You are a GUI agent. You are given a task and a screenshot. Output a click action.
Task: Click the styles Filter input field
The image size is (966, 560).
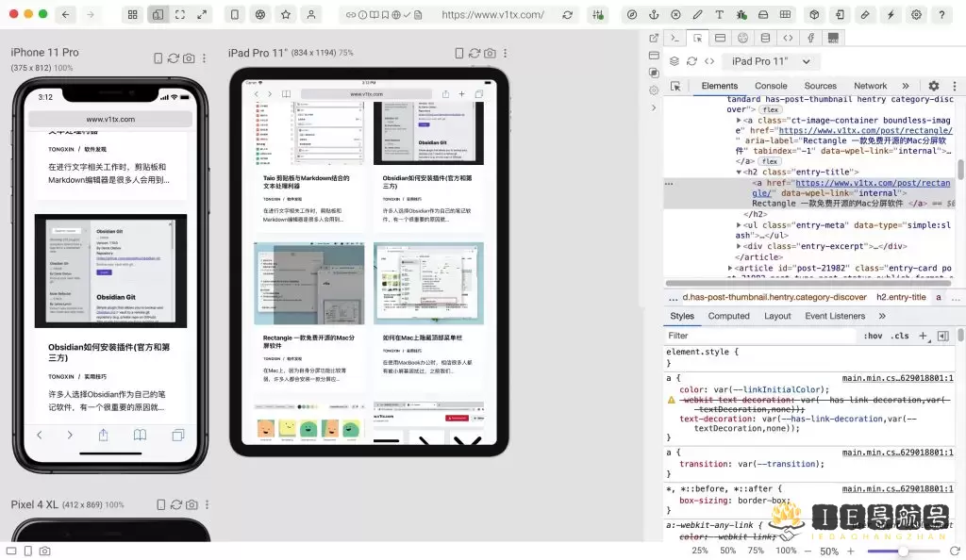[x=761, y=336]
